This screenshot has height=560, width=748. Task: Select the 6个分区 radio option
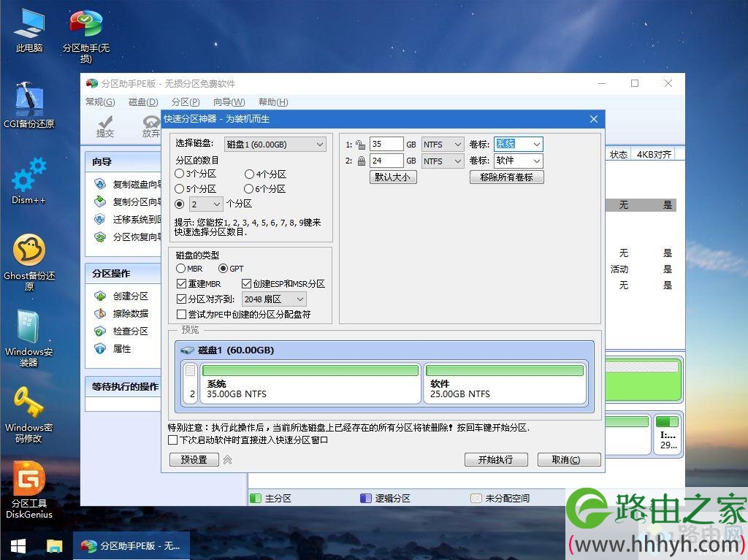[x=248, y=189]
